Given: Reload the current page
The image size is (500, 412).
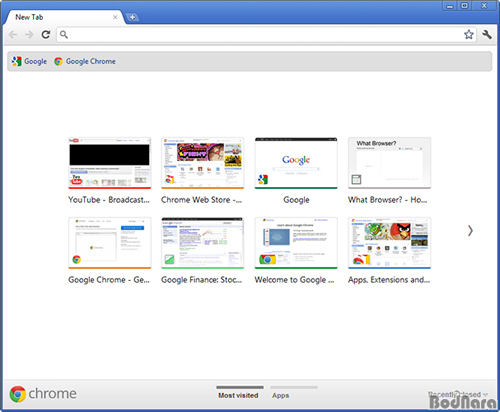Looking at the screenshot, I should 46,34.
